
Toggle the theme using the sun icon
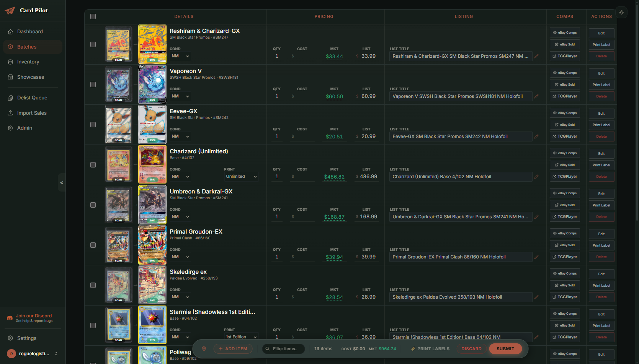621,12
